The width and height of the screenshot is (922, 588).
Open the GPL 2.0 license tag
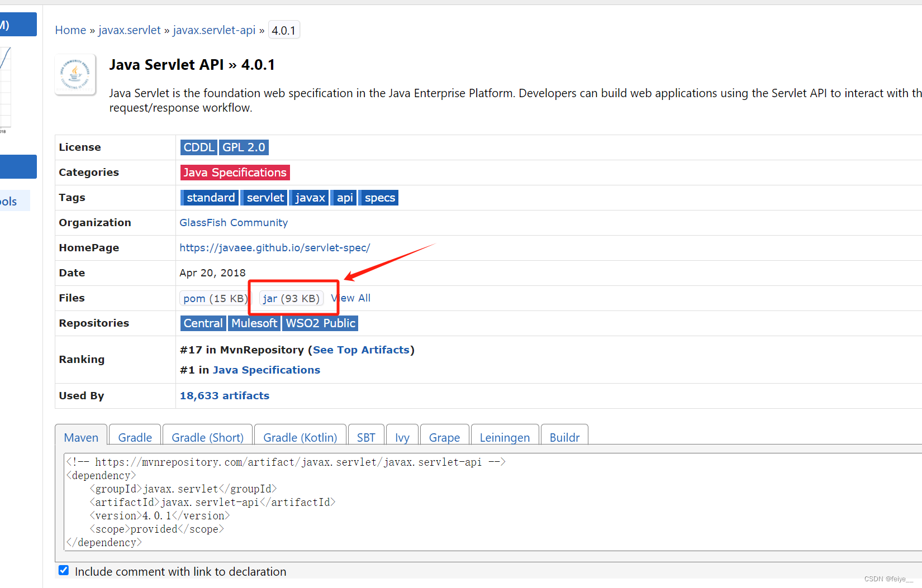click(x=244, y=147)
